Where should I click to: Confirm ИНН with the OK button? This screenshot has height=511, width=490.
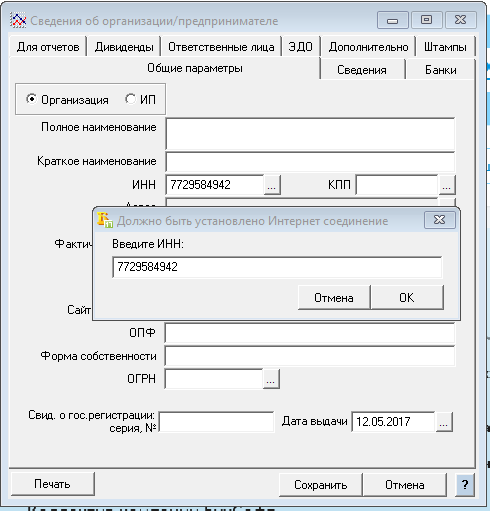pyautogui.click(x=407, y=297)
